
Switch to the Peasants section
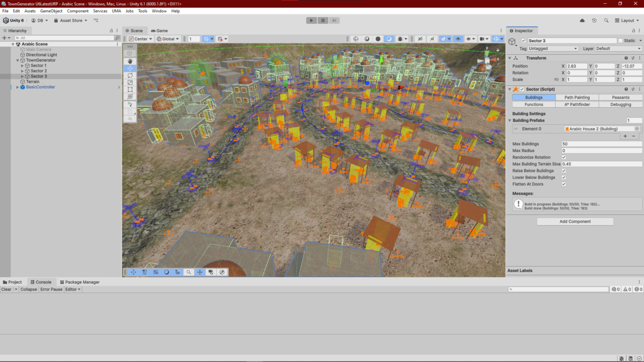(620, 98)
